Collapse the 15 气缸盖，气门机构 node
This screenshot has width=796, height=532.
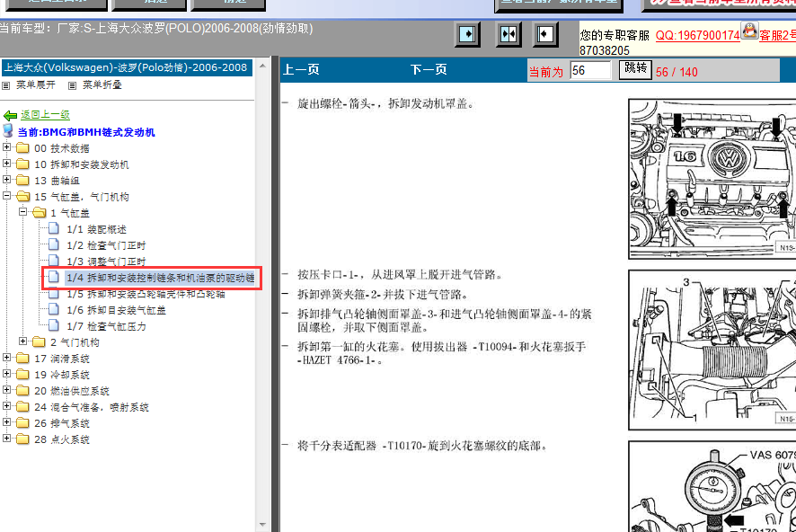pos(6,195)
